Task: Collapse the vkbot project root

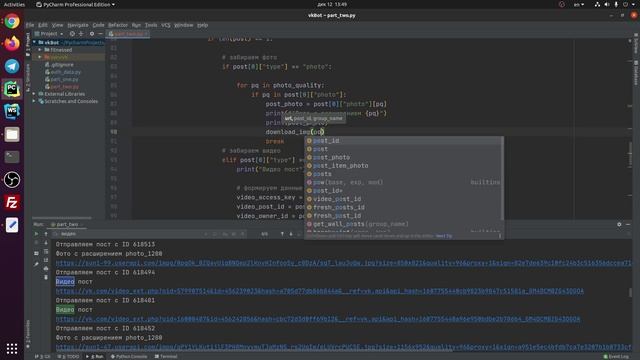Action: point(35,42)
